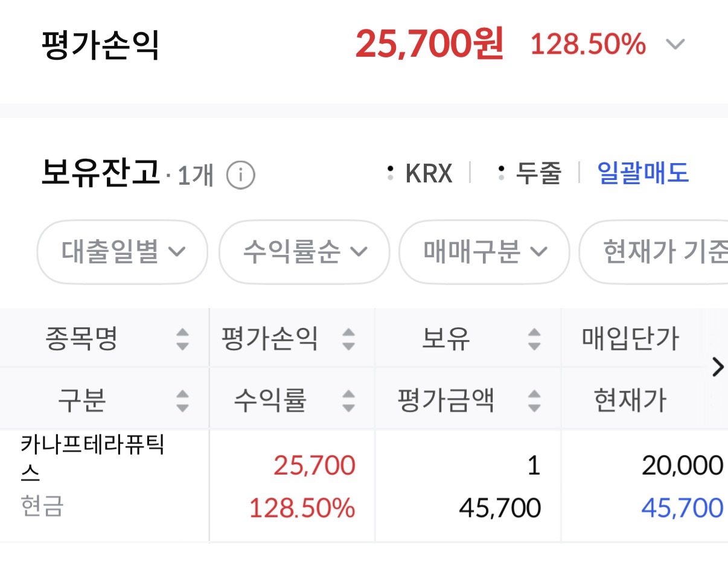The height and width of the screenshot is (587, 728).
Task: Tap the info icon beside 보유잔고
Action: [240, 176]
